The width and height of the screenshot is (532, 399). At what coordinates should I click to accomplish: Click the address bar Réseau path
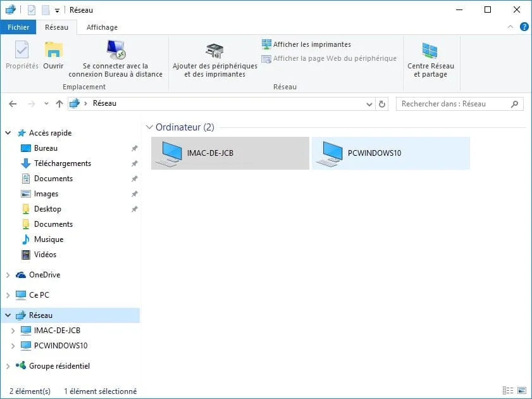click(104, 103)
